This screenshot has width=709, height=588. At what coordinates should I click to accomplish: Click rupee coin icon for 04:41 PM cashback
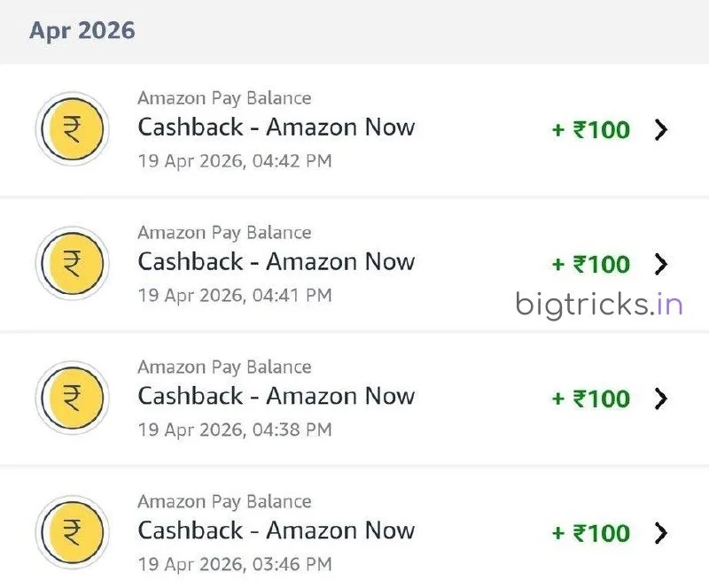pyautogui.click(x=72, y=264)
